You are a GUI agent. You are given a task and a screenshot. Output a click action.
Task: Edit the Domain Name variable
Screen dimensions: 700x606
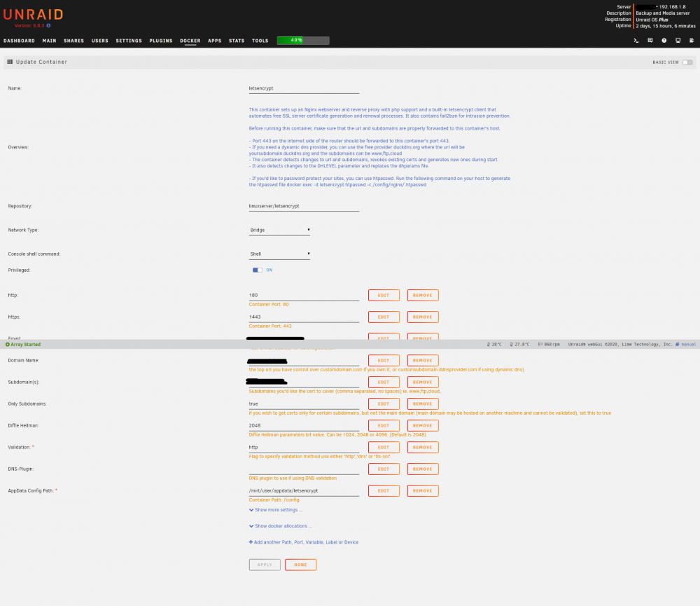click(384, 361)
